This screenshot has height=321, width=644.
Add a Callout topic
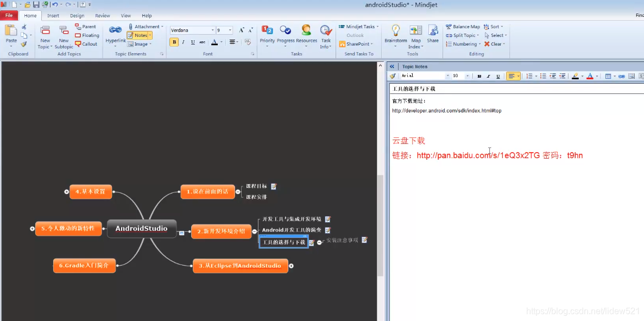point(86,44)
